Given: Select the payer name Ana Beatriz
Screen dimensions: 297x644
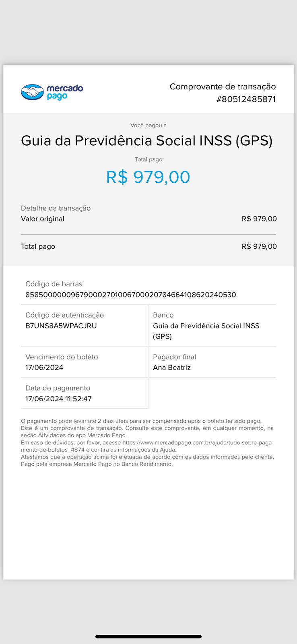Looking at the screenshot, I should point(171,367).
